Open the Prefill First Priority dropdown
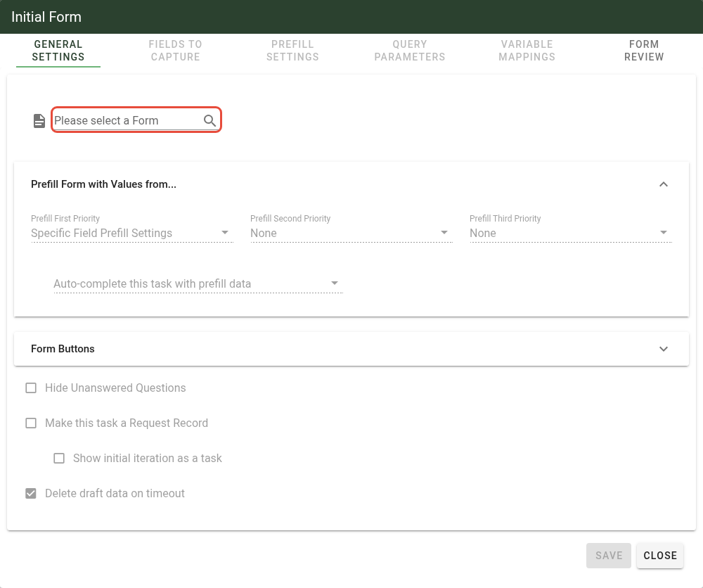This screenshot has width=703, height=588. click(x=132, y=233)
